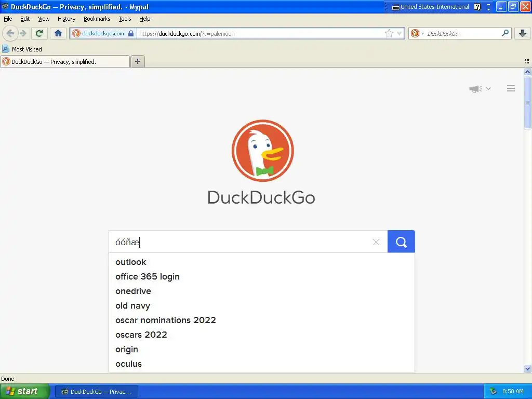The width and height of the screenshot is (532, 399).
Task: Open the DuckDuckGo hamburger side menu
Action: 511,88
